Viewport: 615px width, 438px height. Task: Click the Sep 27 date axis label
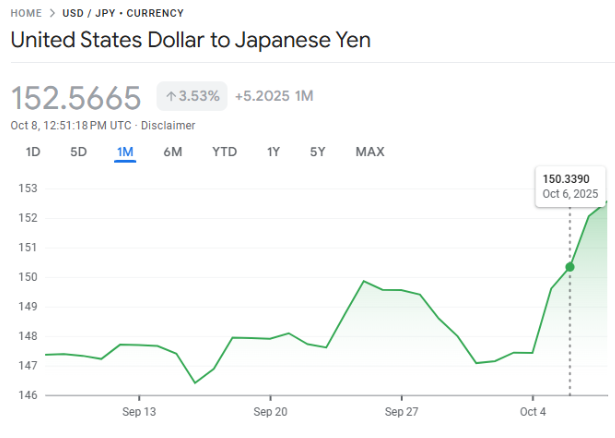click(x=401, y=411)
